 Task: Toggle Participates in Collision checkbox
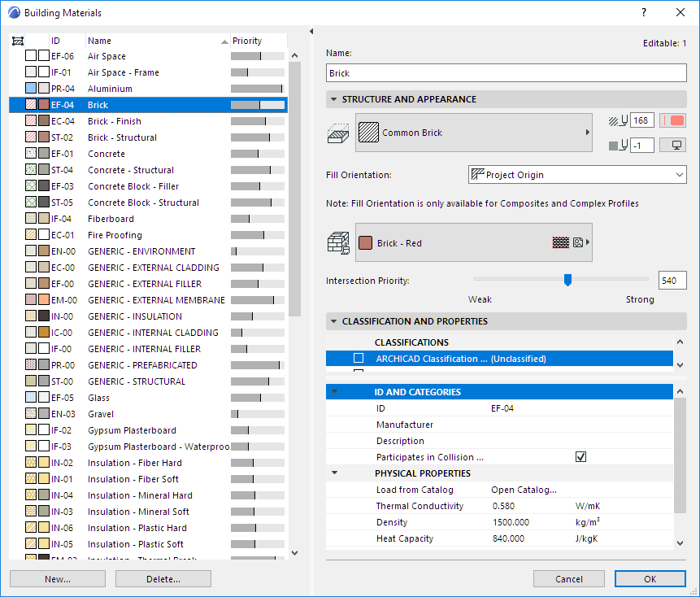580,457
